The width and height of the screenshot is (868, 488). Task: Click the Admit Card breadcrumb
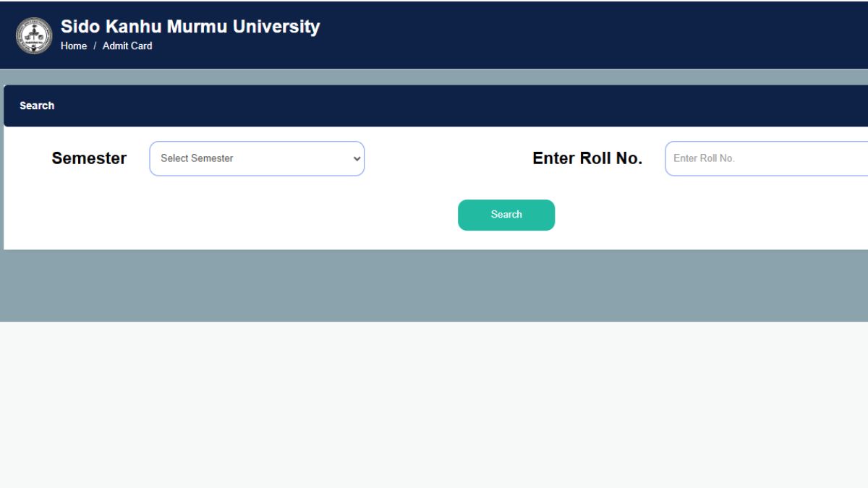tap(127, 46)
